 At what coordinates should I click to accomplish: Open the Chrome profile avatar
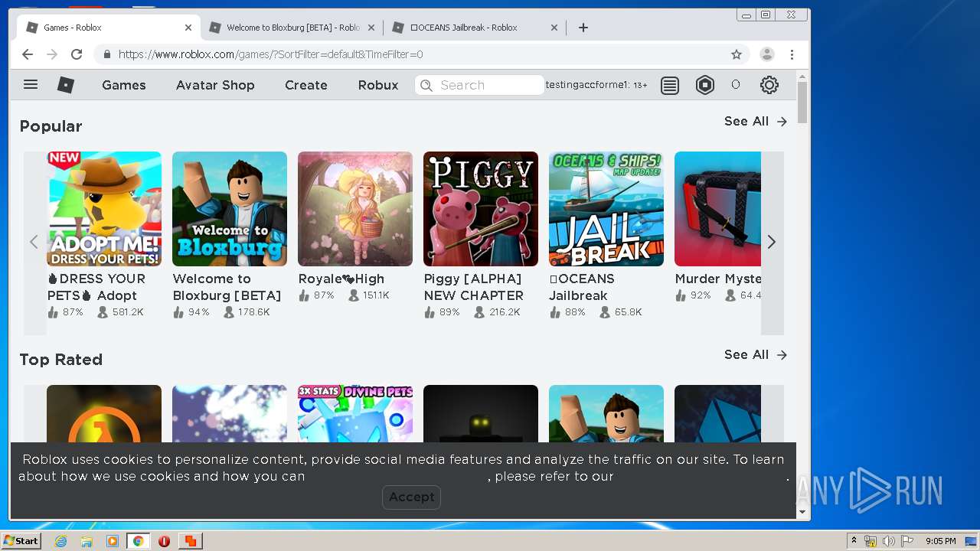[x=766, y=54]
